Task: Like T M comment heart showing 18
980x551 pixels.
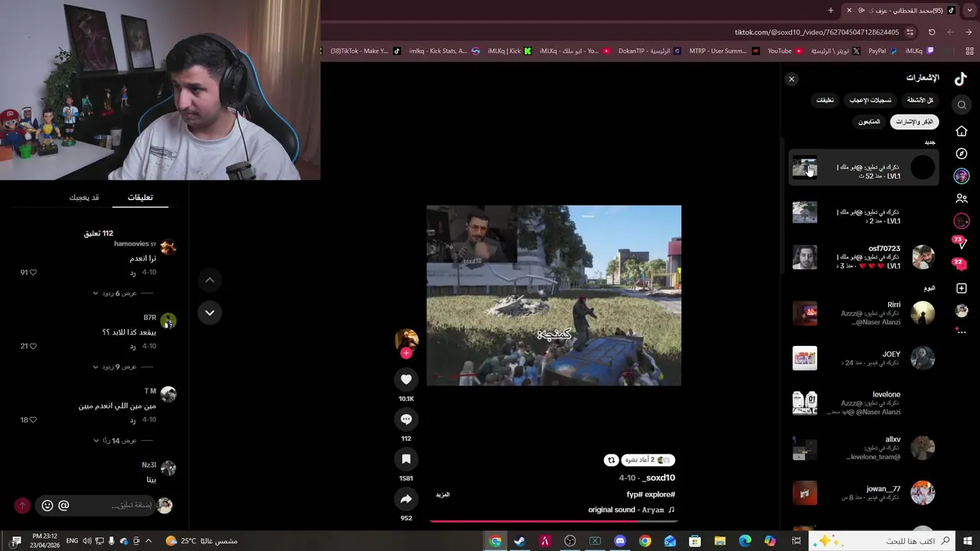Action: click(x=33, y=419)
